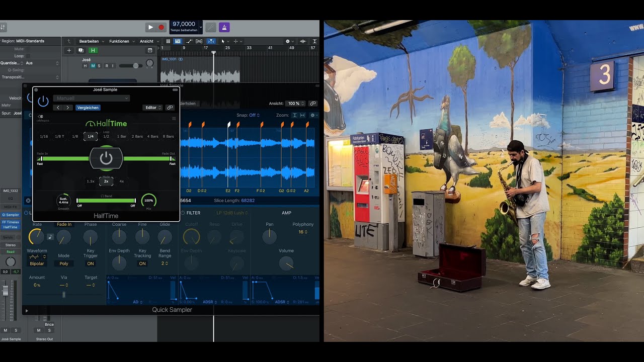
Task: Select the 1.5x speed mode
Action: click(x=91, y=181)
